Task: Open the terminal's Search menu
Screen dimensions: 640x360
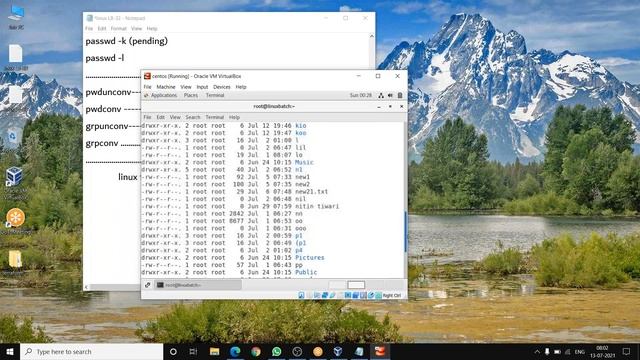Action: tap(193, 117)
